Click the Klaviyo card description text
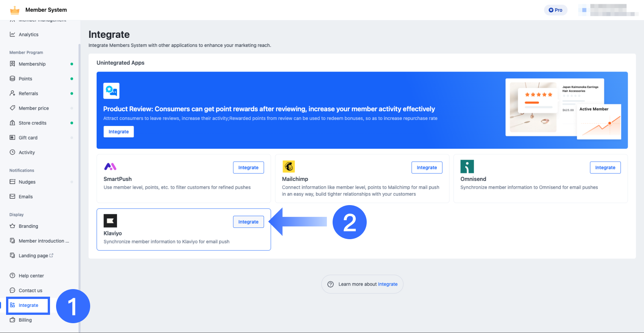The height and width of the screenshot is (333, 644). [x=167, y=242]
